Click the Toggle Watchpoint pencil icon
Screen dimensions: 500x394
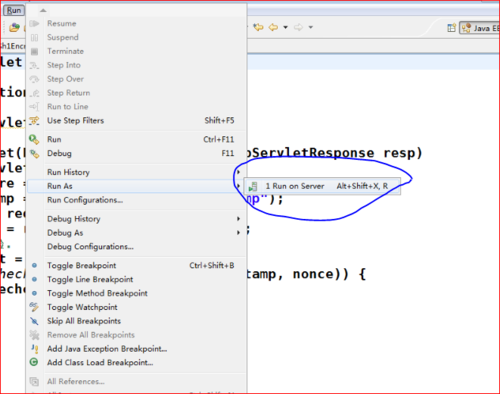click(34, 307)
